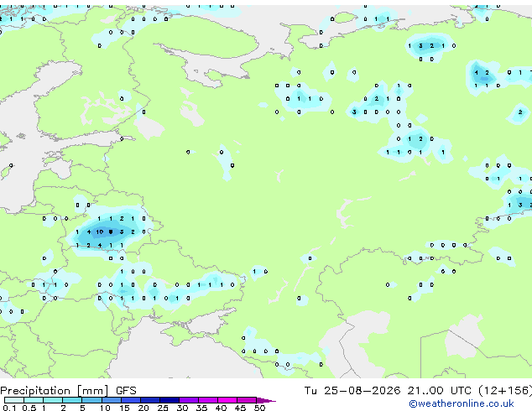Image resolution: width=532 pixels, height=411 pixels.
Task: Click the '40' legend scale label
Action: pos(222,408)
